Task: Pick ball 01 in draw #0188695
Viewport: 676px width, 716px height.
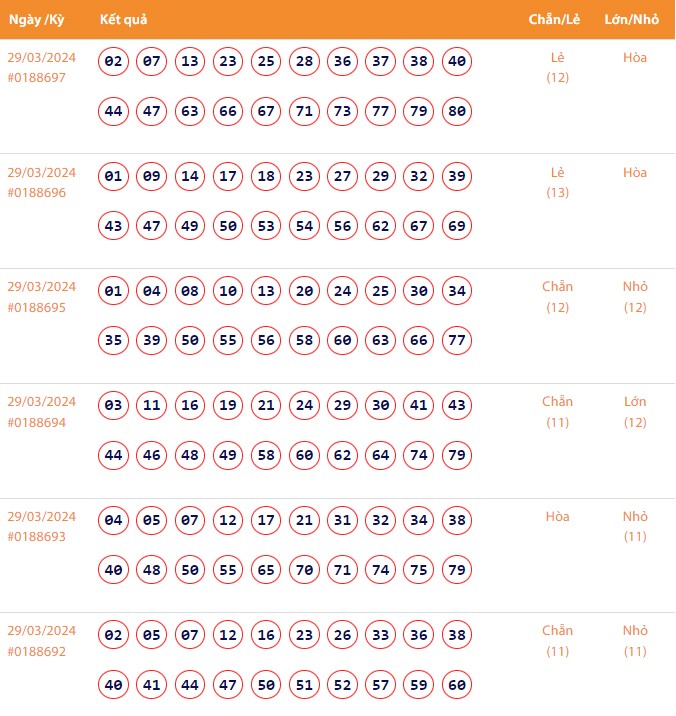Action: pos(113,292)
